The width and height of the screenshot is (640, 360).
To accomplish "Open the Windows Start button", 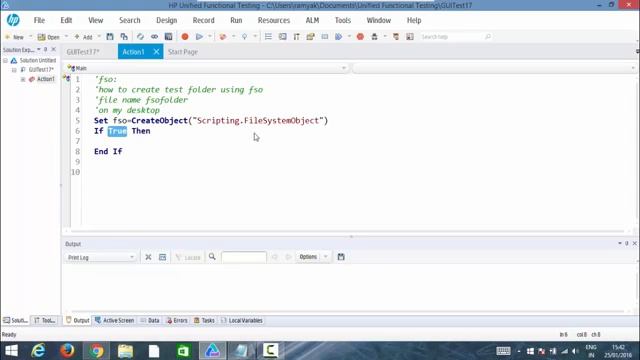I will (x=11, y=351).
